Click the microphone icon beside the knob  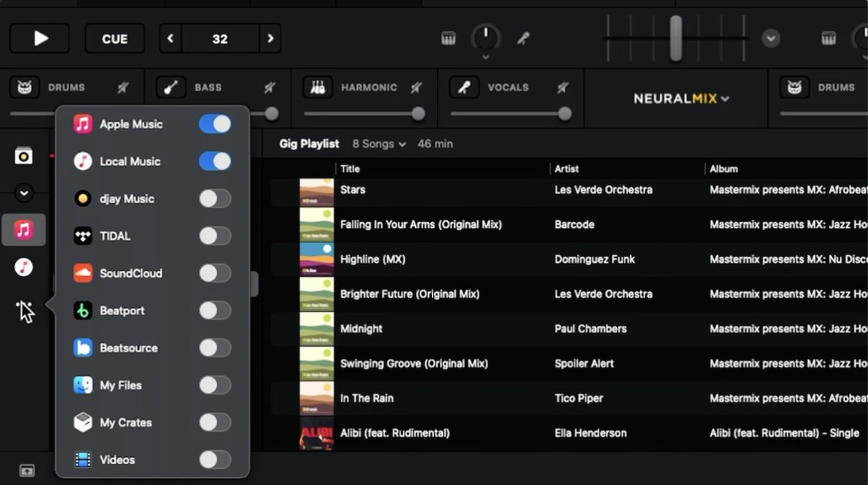click(x=523, y=39)
